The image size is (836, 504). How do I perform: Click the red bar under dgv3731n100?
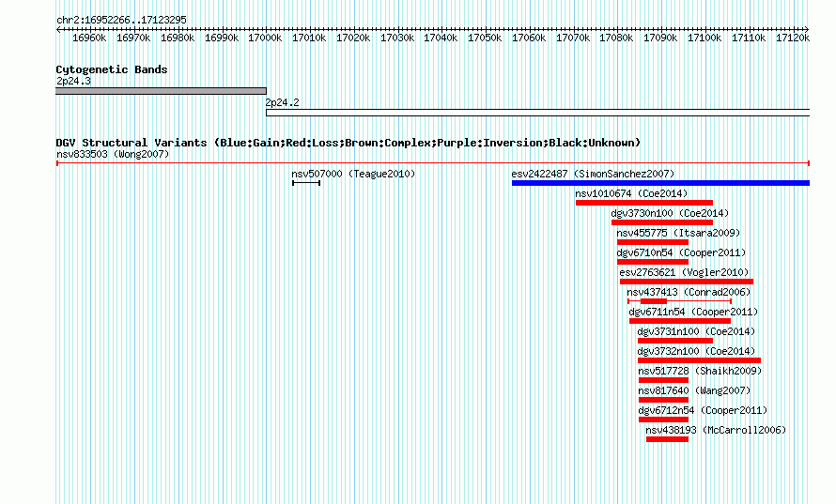(675, 341)
